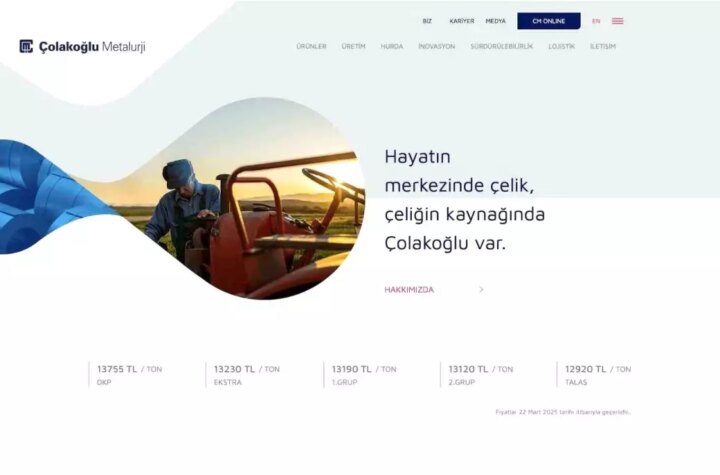Select the 12920 TL TALAS price
Image resolution: width=720 pixels, height=475 pixels.
[598, 375]
